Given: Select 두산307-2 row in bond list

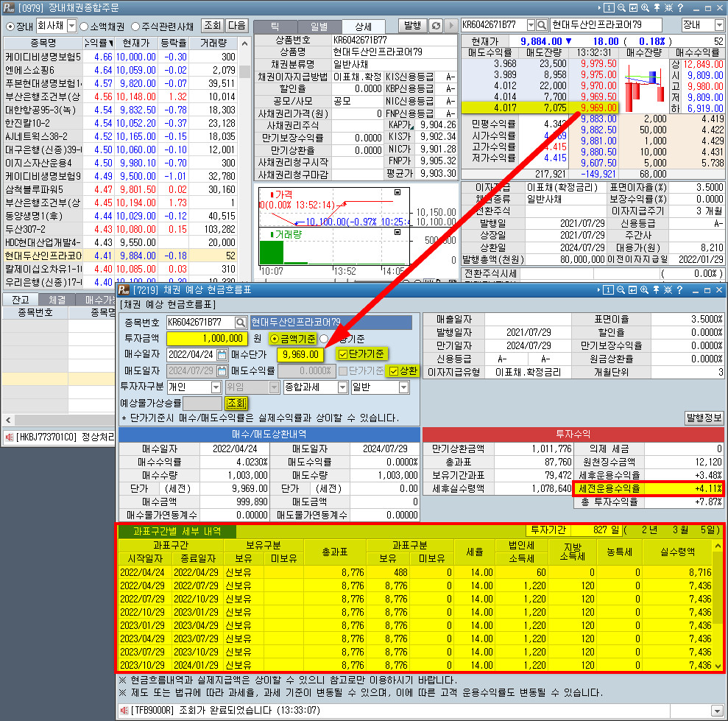Looking at the screenshot, I should 121,230.
